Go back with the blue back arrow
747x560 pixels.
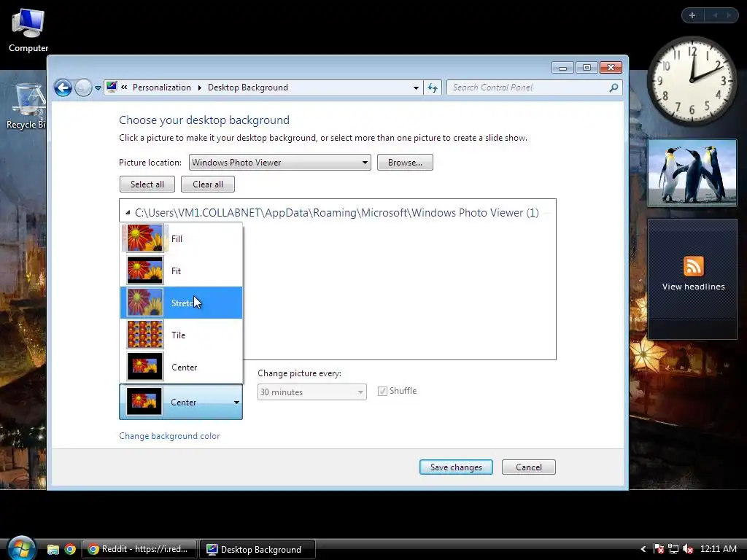coord(63,87)
